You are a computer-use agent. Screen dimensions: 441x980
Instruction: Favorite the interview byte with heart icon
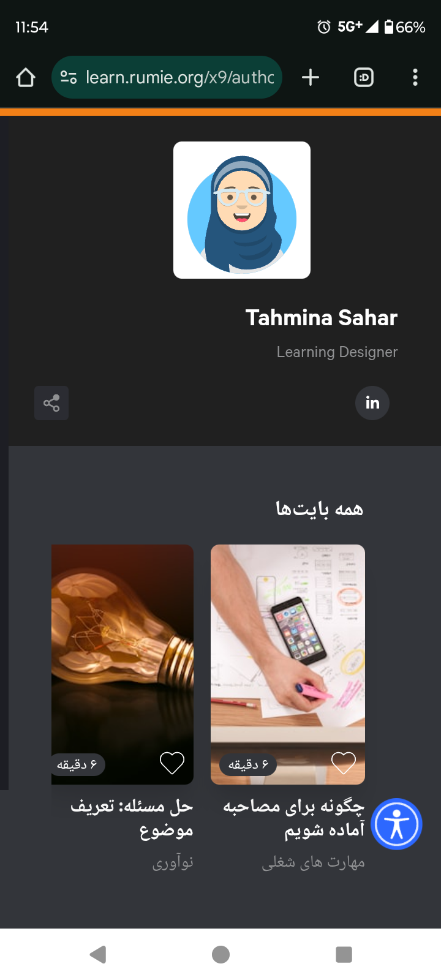click(344, 763)
